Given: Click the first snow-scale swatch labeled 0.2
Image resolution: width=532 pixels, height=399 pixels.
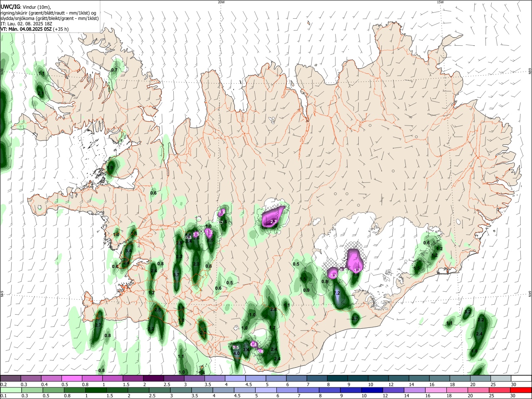Looking at the screenshot, I should 10,378.
